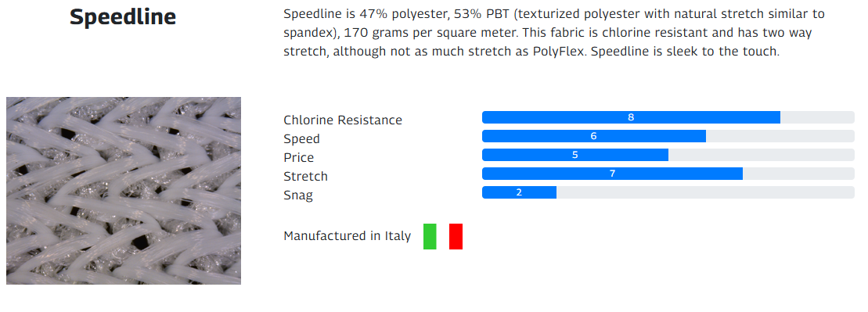
Task: Click the number 8 in the Chlorine bar
Action: pyautogui.click(x=631, y=117)
